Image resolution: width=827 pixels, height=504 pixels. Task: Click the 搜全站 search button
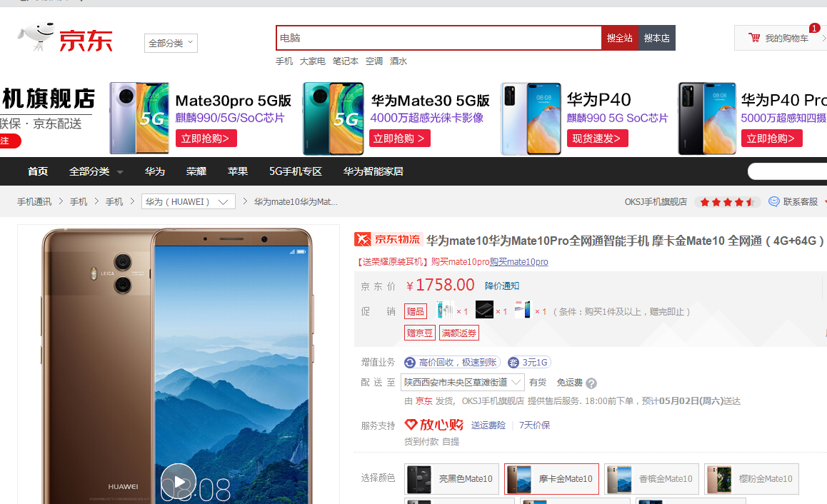tap(620, 38)
